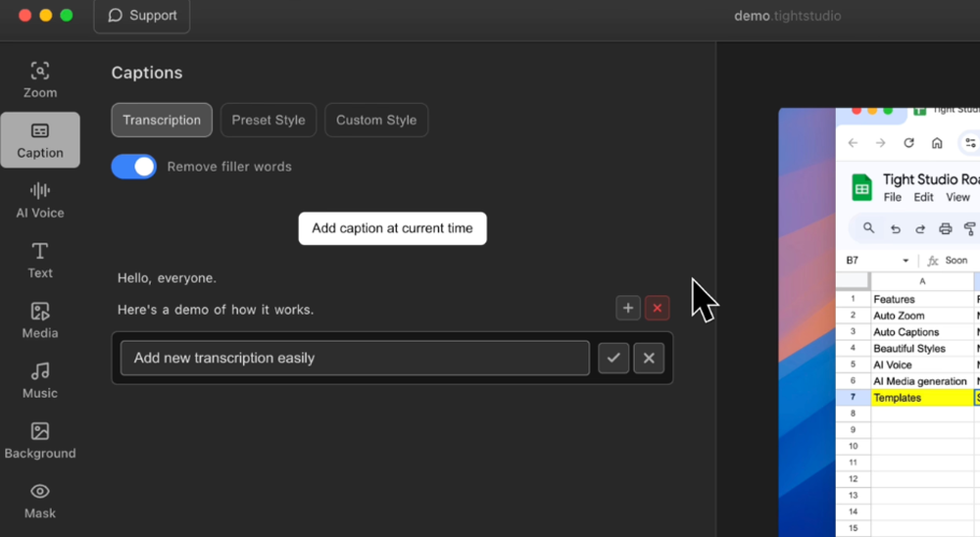Click the yellow 'Templates' cell
980x537 pixels.
tap(922, 398)
